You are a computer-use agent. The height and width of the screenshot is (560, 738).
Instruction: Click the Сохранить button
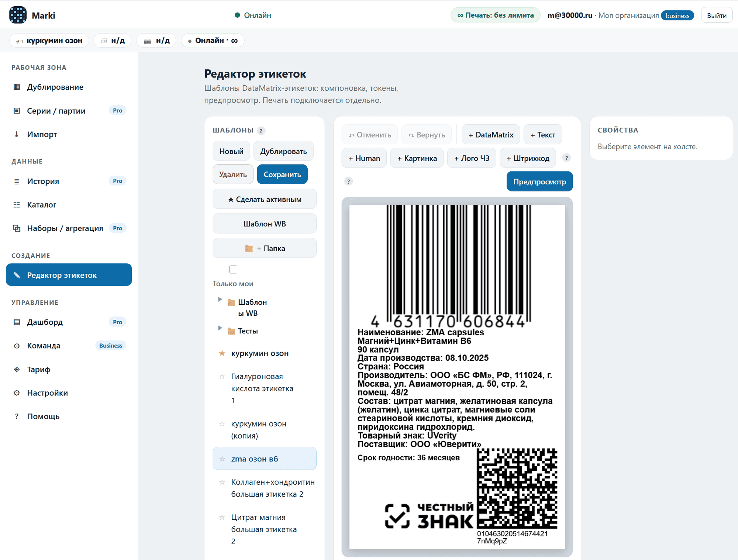(282, 174)
